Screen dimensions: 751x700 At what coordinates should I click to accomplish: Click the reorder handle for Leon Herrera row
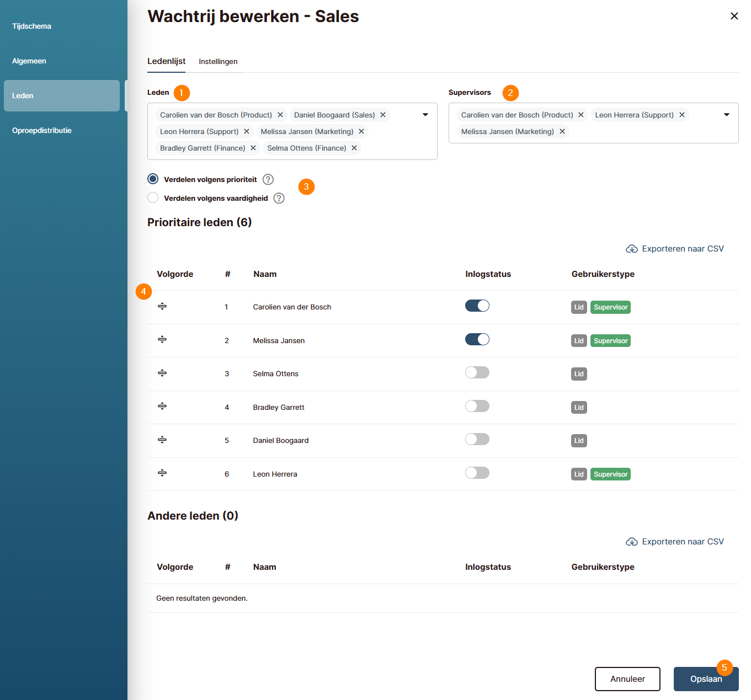coord(162,473)
